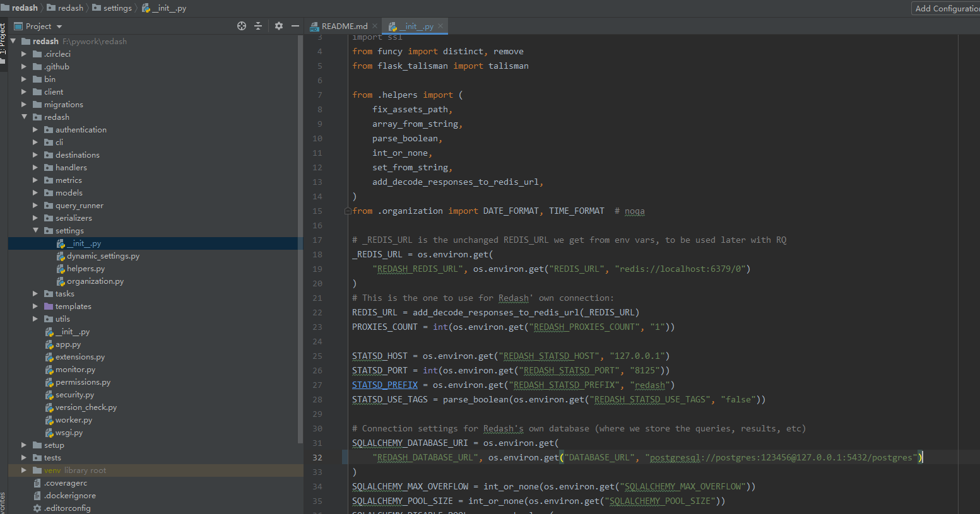Image resolution: width=980 pixels, height=514 pixels.
Task: Open worker.py python file icon
Action: [49, 420]
